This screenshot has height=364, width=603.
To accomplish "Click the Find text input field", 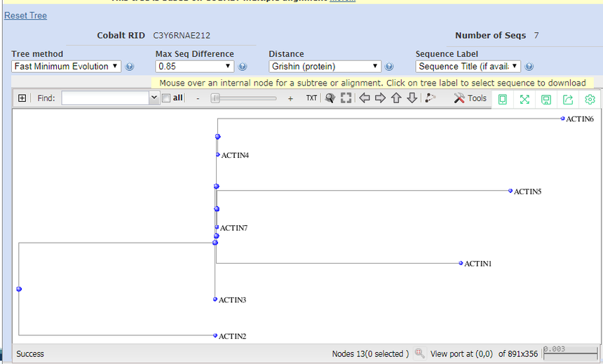I will coord(106,99).
